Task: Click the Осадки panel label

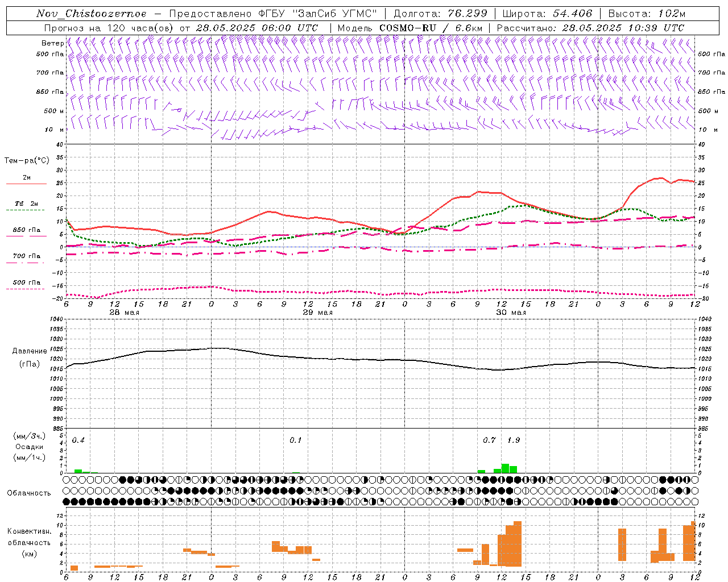Action: 30,447
